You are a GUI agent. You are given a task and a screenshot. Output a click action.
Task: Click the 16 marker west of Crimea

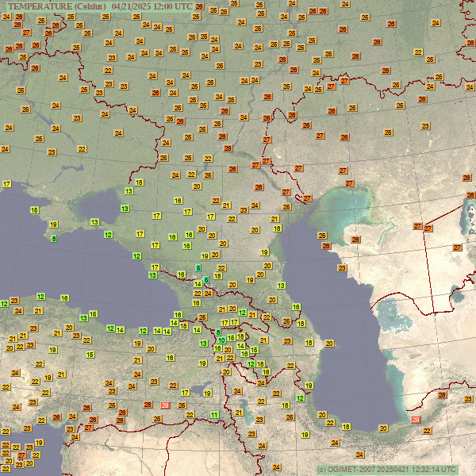[x=34, y=210]
